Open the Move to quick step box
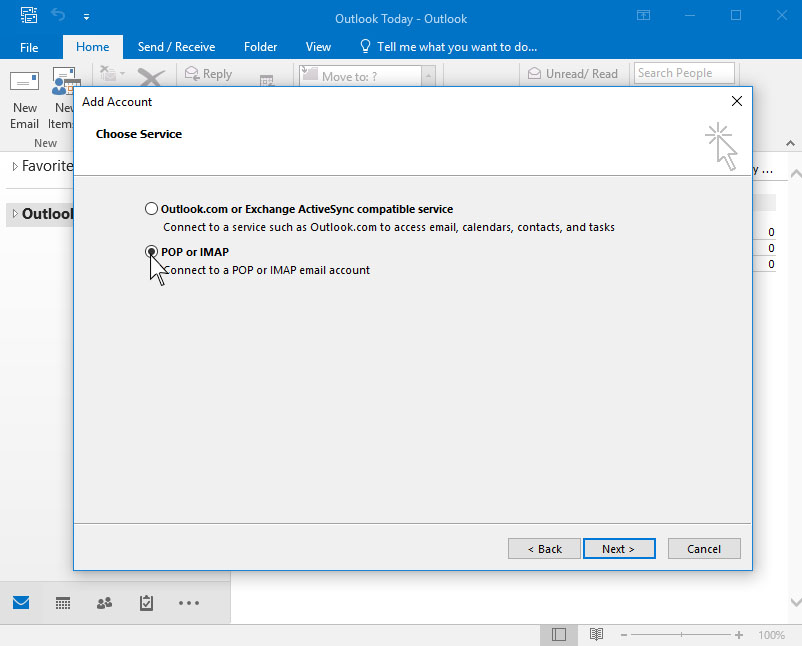 [x=361, y=76]
